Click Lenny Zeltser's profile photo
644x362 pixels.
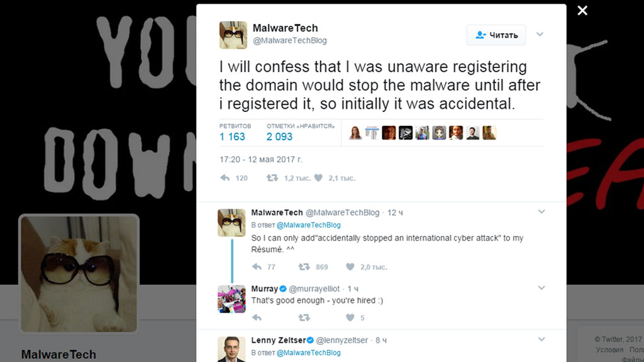coord(231,349)
